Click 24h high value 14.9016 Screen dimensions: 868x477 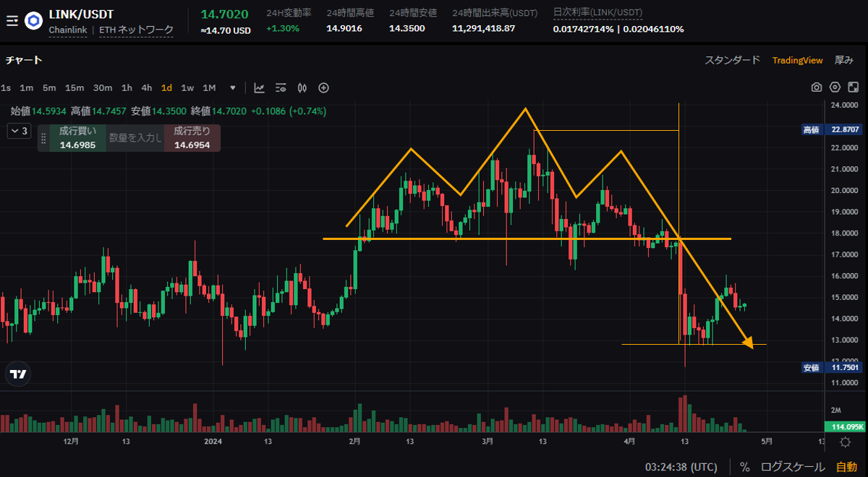344,29
